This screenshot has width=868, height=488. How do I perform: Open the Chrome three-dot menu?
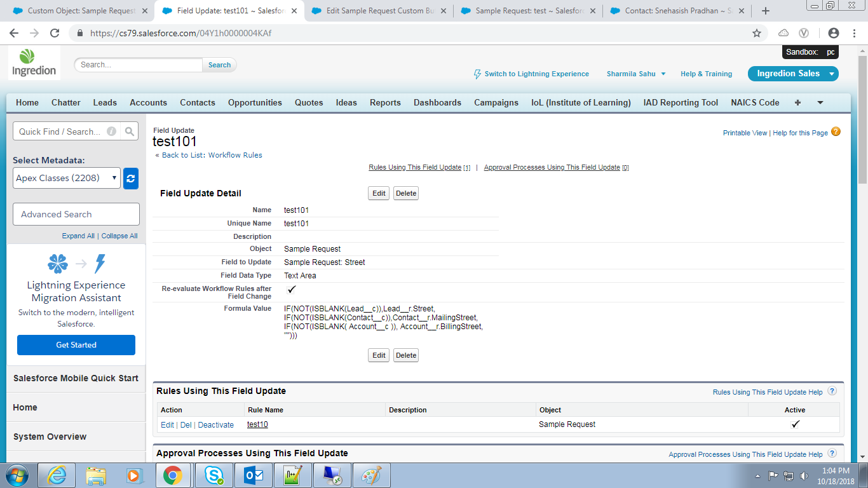[x=855, y=33]
